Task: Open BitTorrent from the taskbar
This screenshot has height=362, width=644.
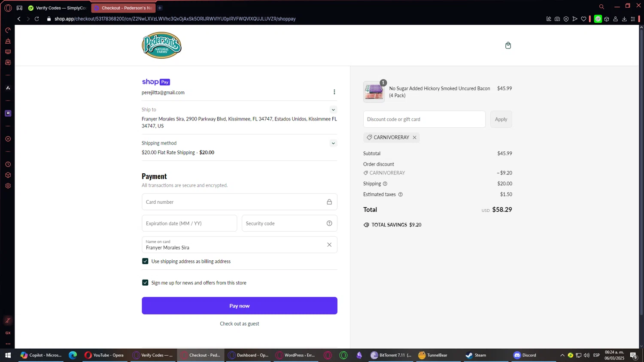Action: (x=391, y=355)
